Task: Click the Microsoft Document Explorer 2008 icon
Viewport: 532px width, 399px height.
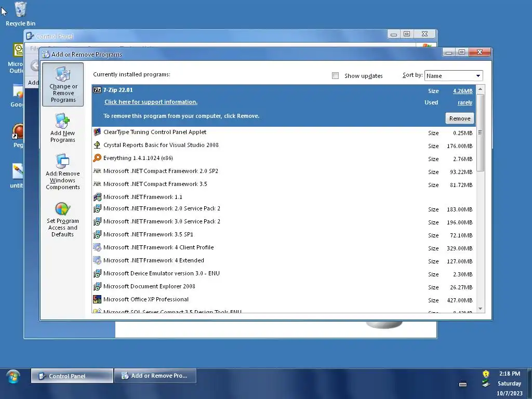Action: pyautogui.click(x=97, y=286)
